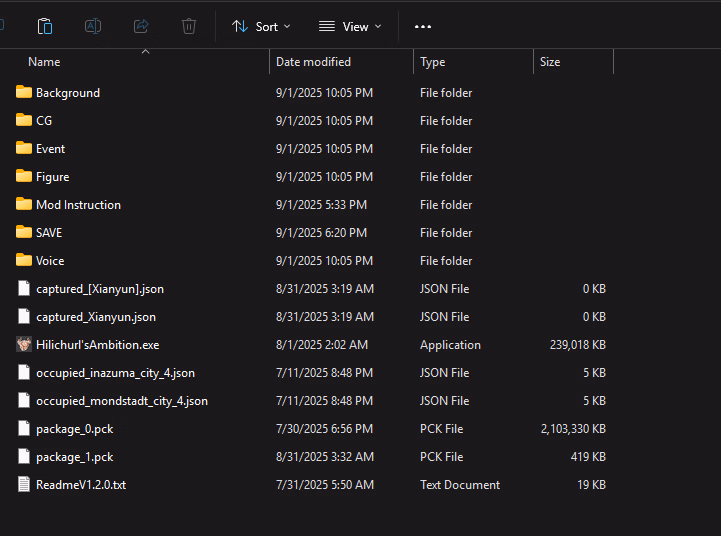
Task: Select the Hilichurl'sAmbition.exe application icon
Action: pyautogui.click(x=25, y=345)
